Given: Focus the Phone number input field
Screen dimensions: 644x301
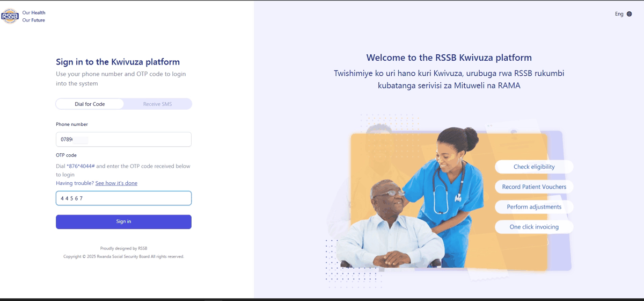Looking at the screenshot, I should 123,139.
